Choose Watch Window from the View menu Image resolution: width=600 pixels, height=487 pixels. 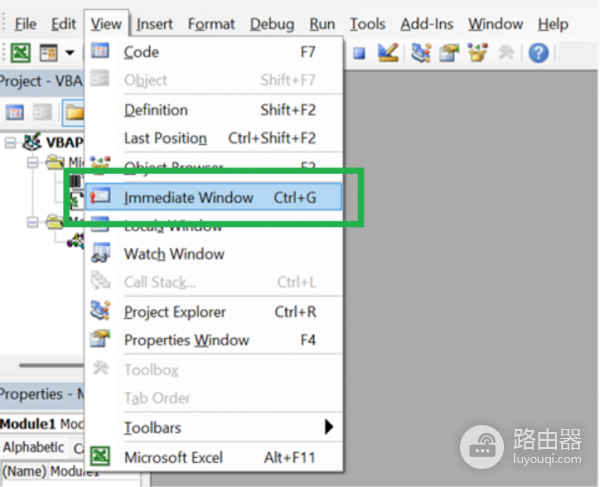click(x=174, y=254)
